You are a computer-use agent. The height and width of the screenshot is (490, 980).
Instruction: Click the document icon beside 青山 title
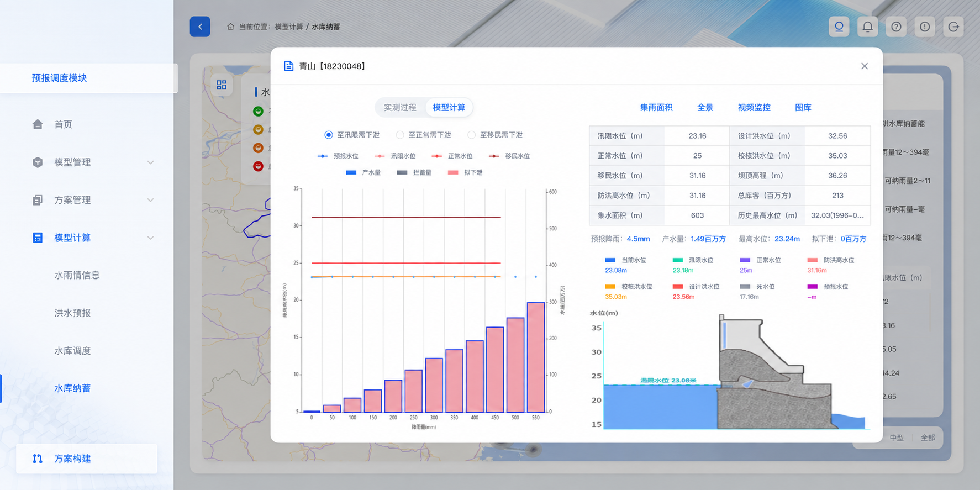(x=288, y=66)
